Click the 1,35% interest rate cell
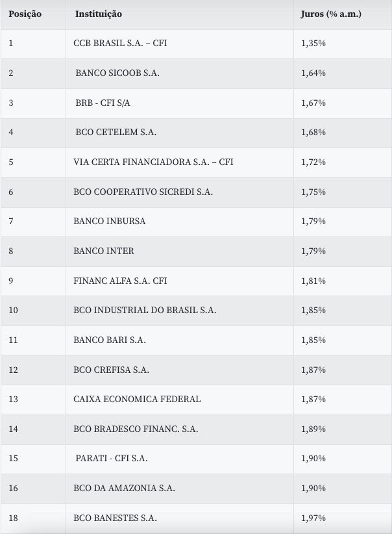This screenshot has width=392, height=534. pyautogui.click(x=313, y=44)
